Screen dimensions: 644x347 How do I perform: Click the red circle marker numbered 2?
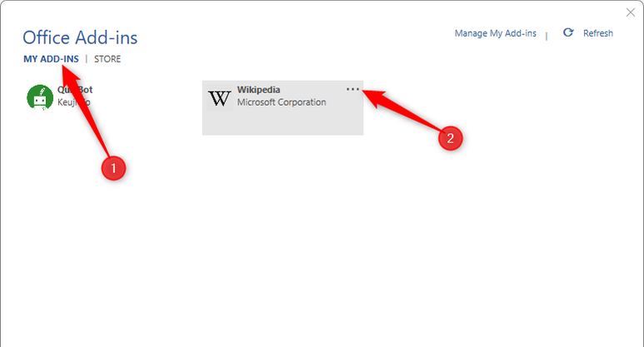point(450,138)
